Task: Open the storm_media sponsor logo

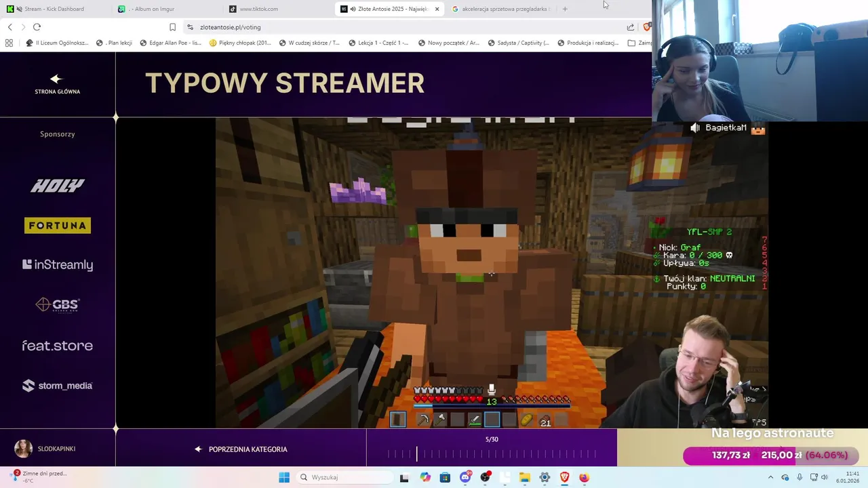Action: 58,386
